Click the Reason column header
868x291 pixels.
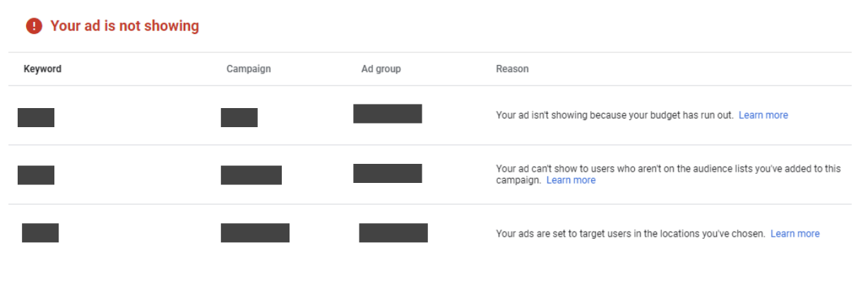(x=512, y=69)
